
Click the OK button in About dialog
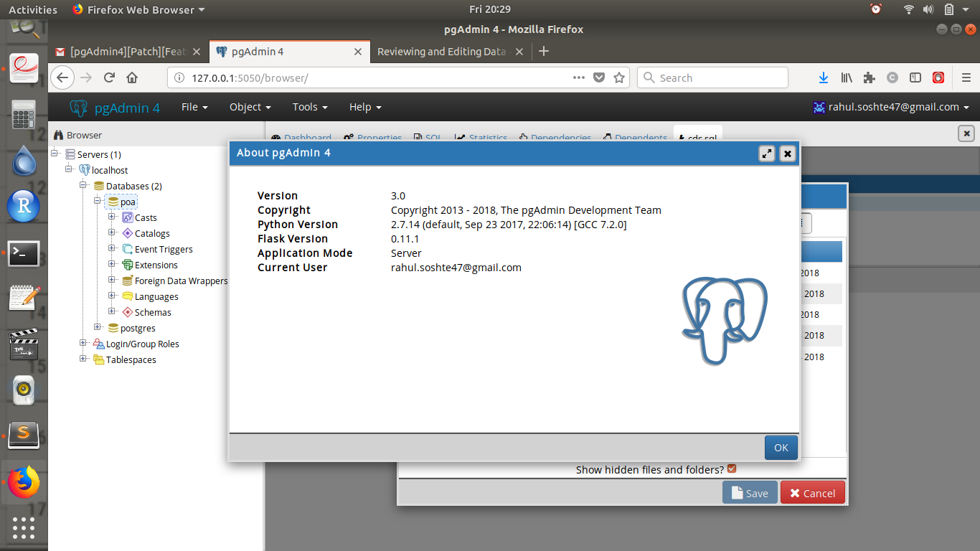tap(781, 448)
